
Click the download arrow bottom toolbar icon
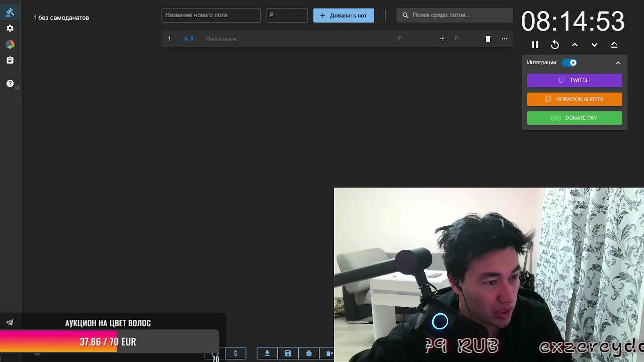267,353
